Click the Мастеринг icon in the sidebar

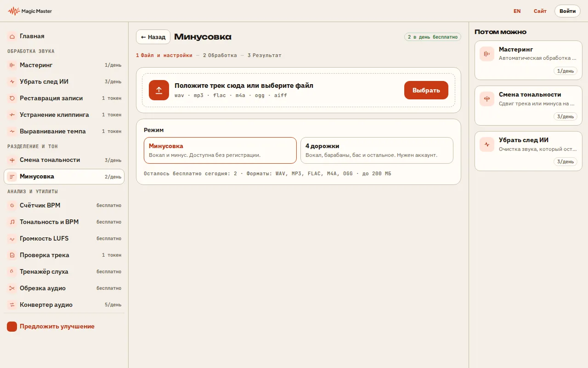pyautogui.click(x=12, y=65)
